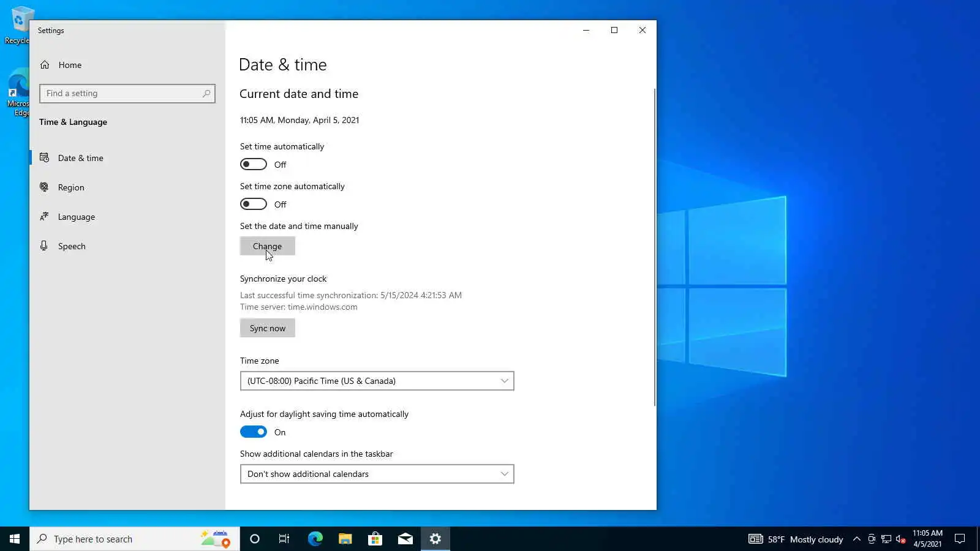Open Microsoft Store from the taskbar

[x=375, y=539]
